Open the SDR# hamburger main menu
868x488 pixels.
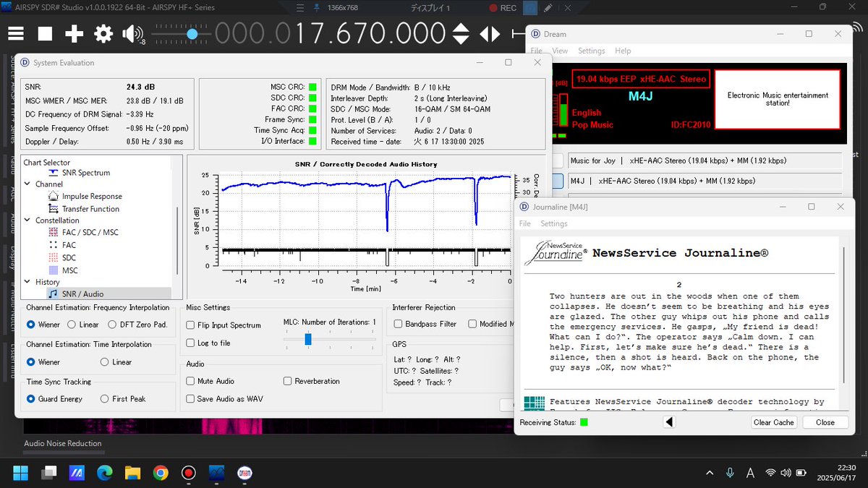point(16,33)
